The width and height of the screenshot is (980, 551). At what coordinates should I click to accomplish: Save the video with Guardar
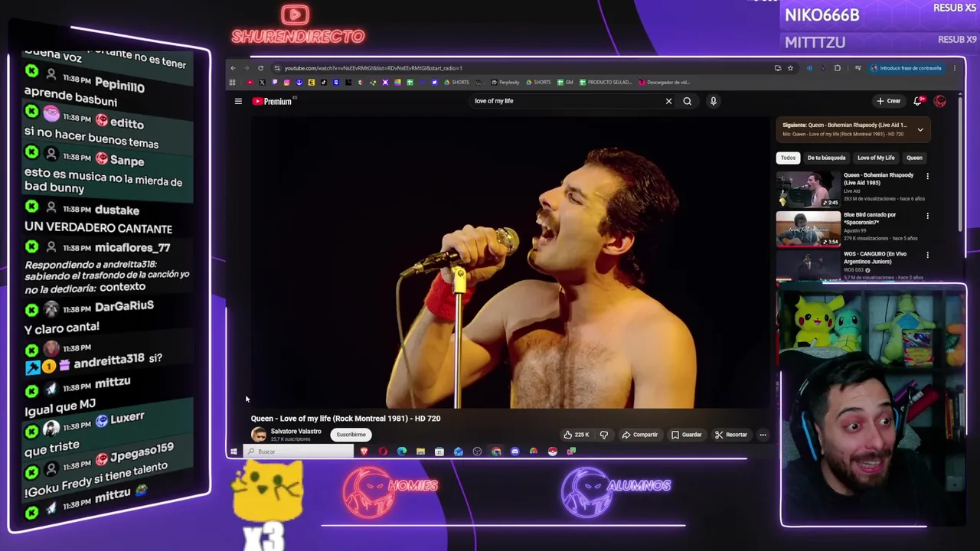click(x=687, y=435)
